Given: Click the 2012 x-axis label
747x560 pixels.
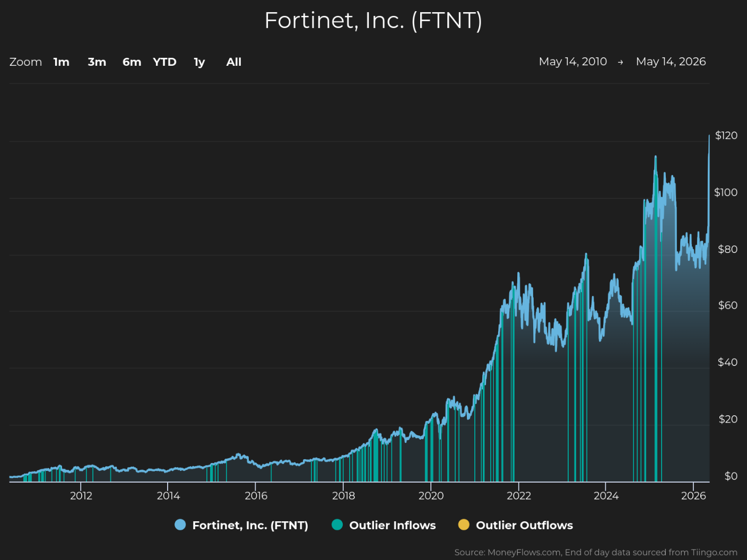Looking at the screenshot, I should coord(81,496).
